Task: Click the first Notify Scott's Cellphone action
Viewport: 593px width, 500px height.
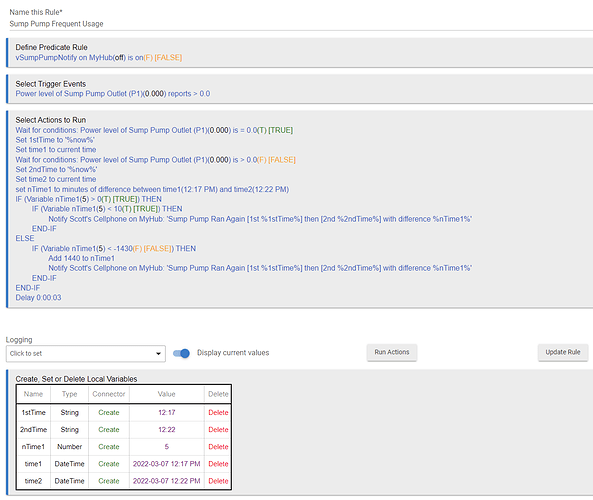Action: (260, 219)
